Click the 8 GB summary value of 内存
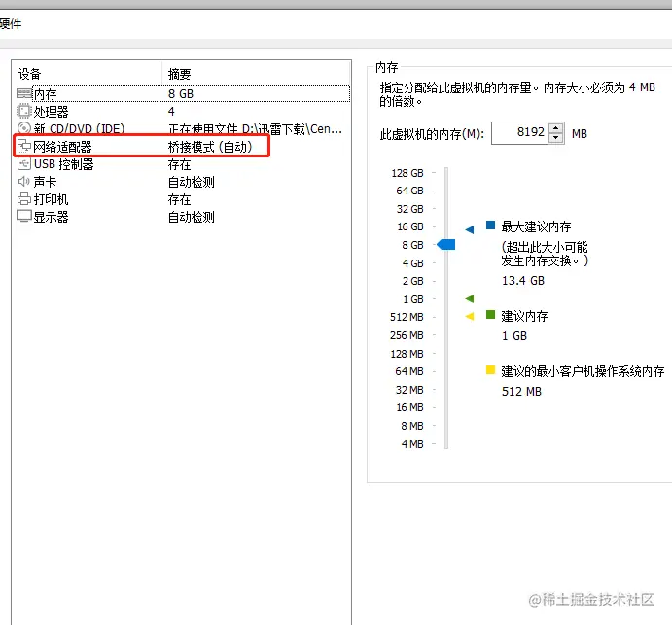 click(181, 94)
